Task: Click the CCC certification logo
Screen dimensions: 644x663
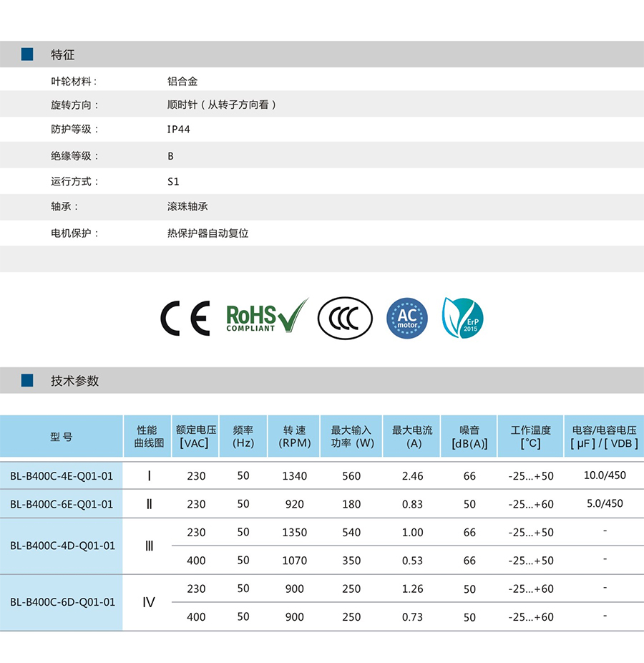Action: pos(345,319)
